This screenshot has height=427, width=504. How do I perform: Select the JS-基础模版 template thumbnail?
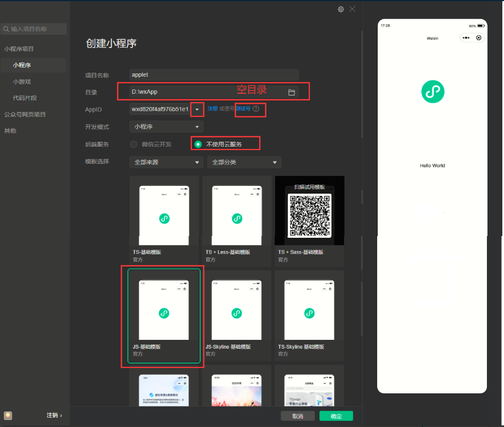point(164,309)
